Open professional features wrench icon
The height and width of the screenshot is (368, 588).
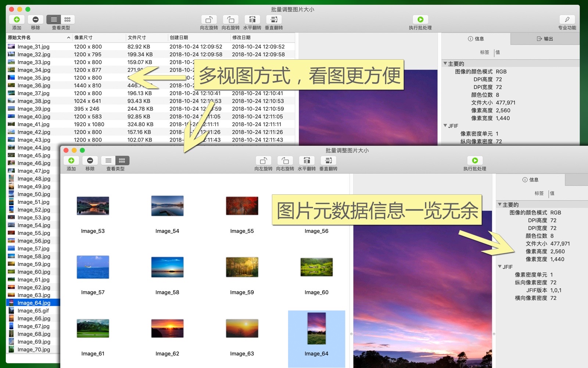coord(567,20)
